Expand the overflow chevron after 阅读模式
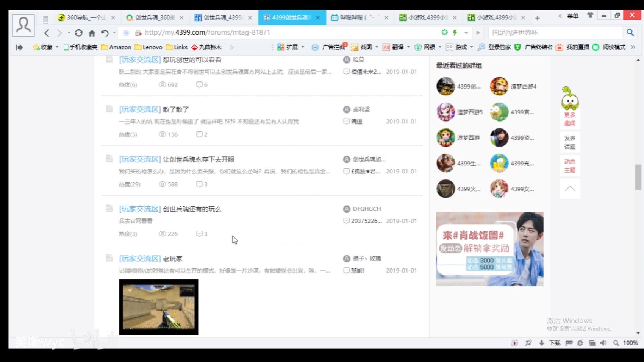The width and height of the screenshot is (644, 362). 633,47
